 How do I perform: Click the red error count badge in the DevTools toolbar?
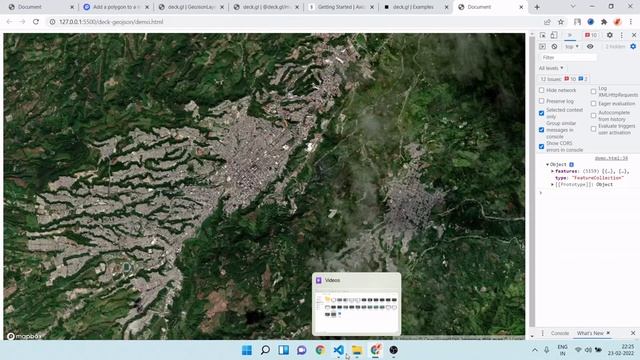[x=591, y=35]
